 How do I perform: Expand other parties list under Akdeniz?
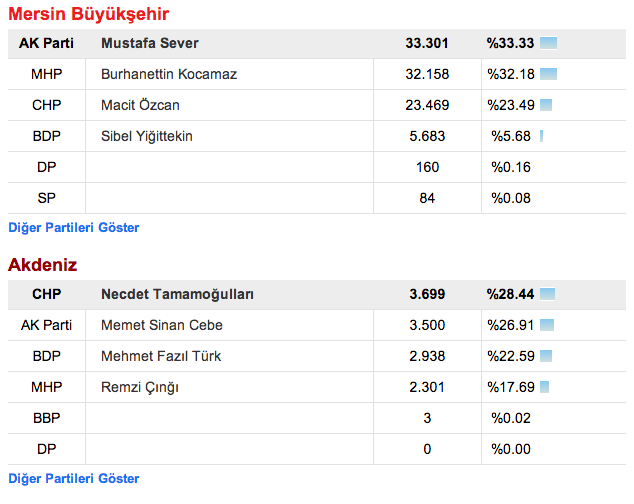74,478
